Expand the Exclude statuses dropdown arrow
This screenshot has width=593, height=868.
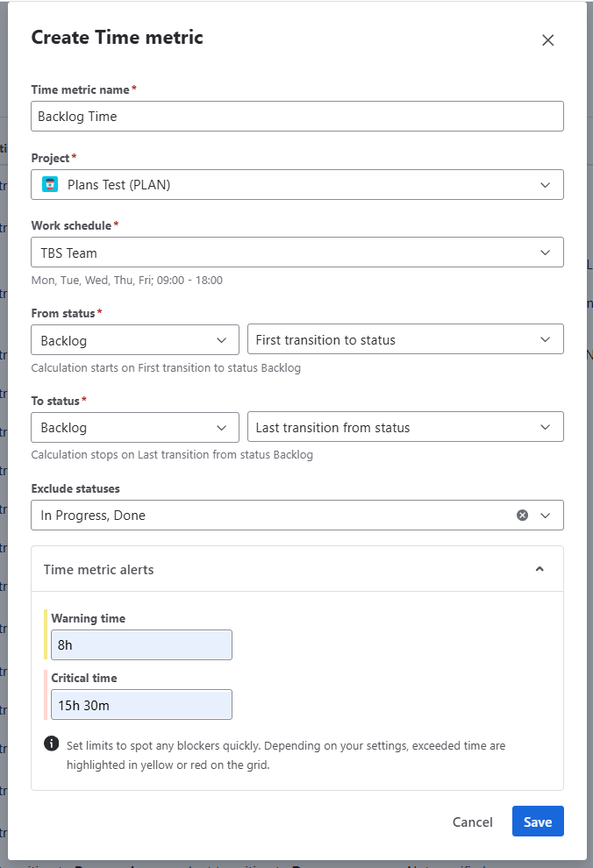pos(545,516)
